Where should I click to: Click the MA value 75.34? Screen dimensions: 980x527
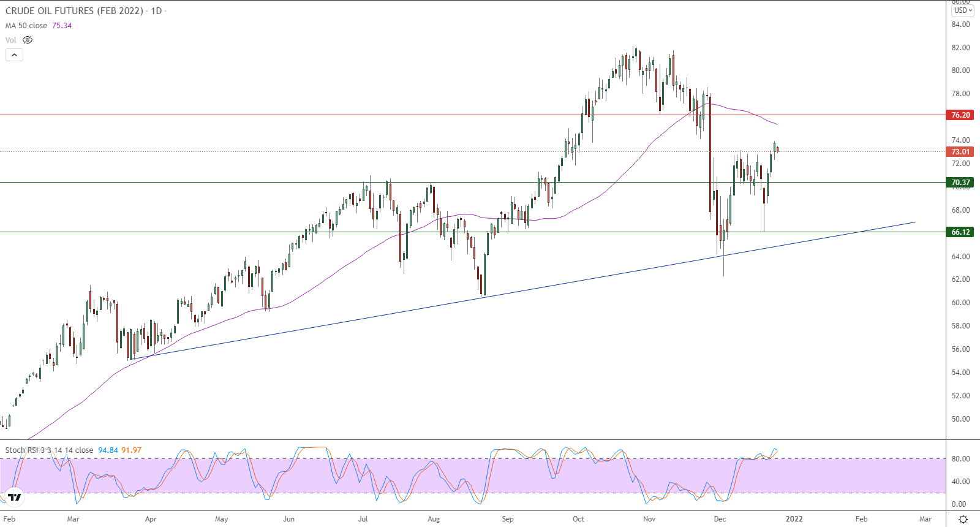click(62, 26)
